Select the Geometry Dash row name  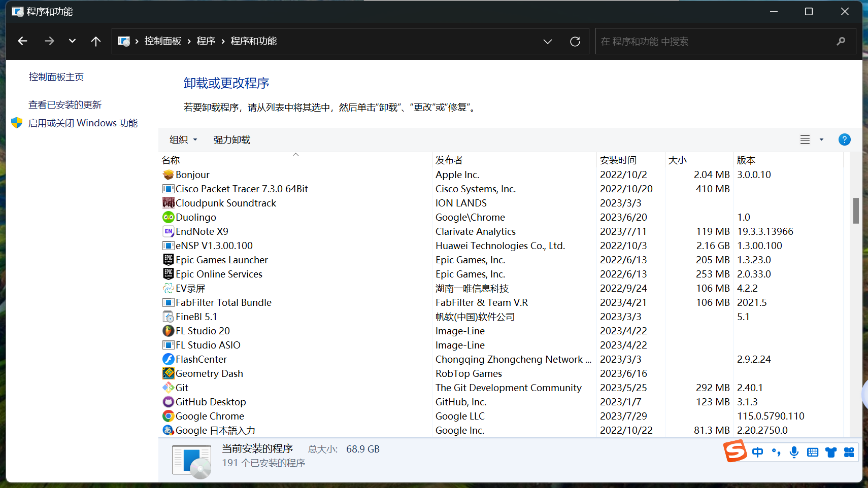(x=209, y=373)
